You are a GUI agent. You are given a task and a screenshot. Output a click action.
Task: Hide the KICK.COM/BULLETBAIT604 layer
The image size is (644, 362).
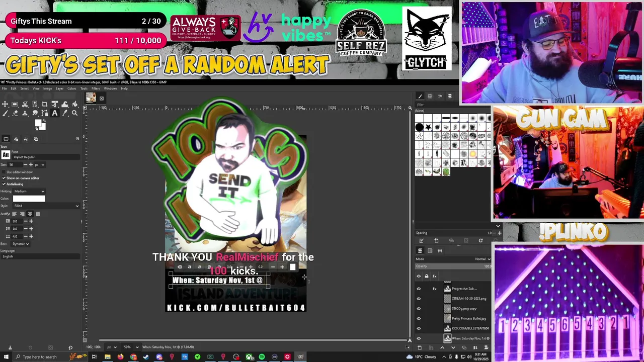[x=419, y=328]
